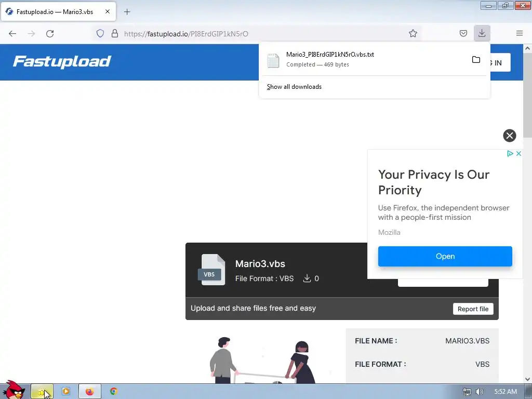Open the tracking protection shield icon
Image resolution: width=532 pixels, height=399 pixels.
click(x=100, y=33)
